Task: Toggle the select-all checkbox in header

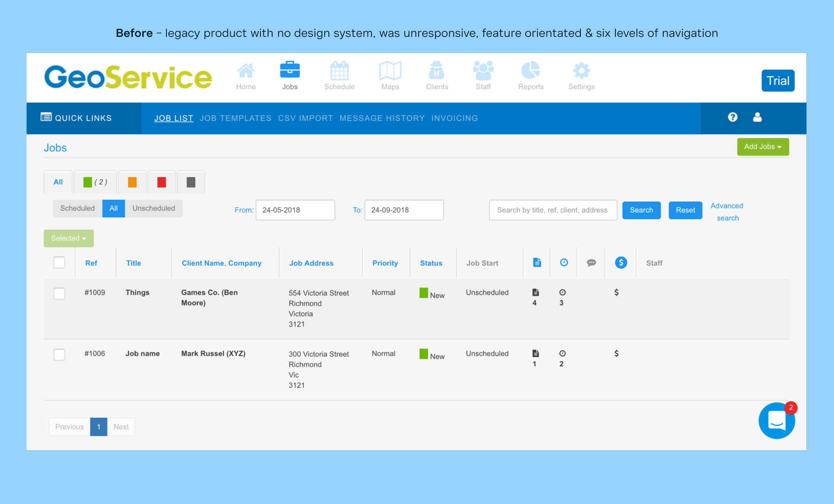Action: tap(59, 262)
